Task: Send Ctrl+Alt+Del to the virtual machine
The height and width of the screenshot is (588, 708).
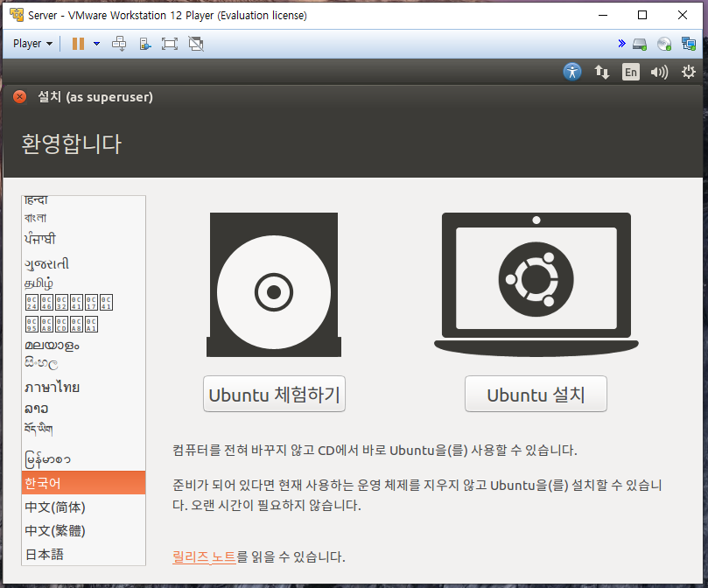Action: point(119,44)
